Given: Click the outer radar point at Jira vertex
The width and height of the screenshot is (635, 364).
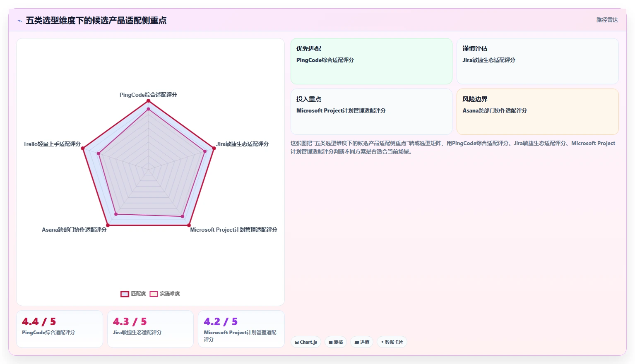Looking at the screenshot, I should click(214, 148).
